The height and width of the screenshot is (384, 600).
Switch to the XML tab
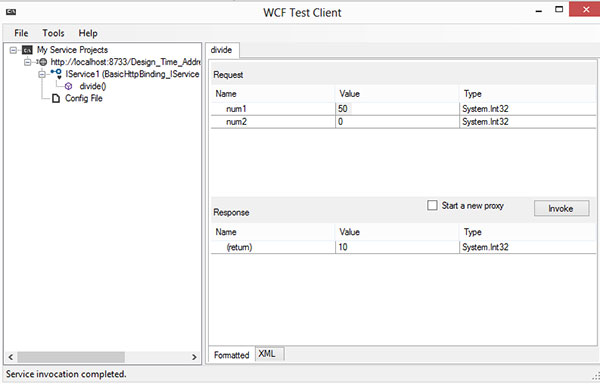point(267,354)
